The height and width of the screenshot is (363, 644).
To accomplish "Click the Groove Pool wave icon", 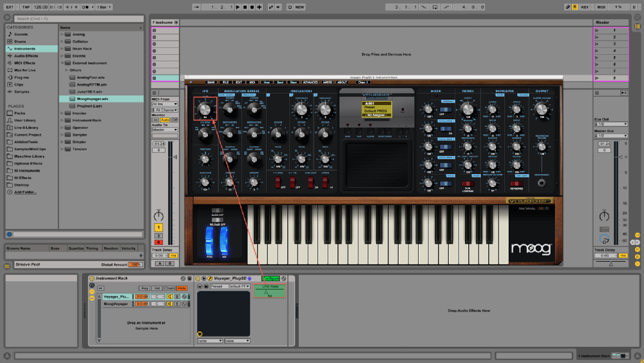I will point(7,265).
